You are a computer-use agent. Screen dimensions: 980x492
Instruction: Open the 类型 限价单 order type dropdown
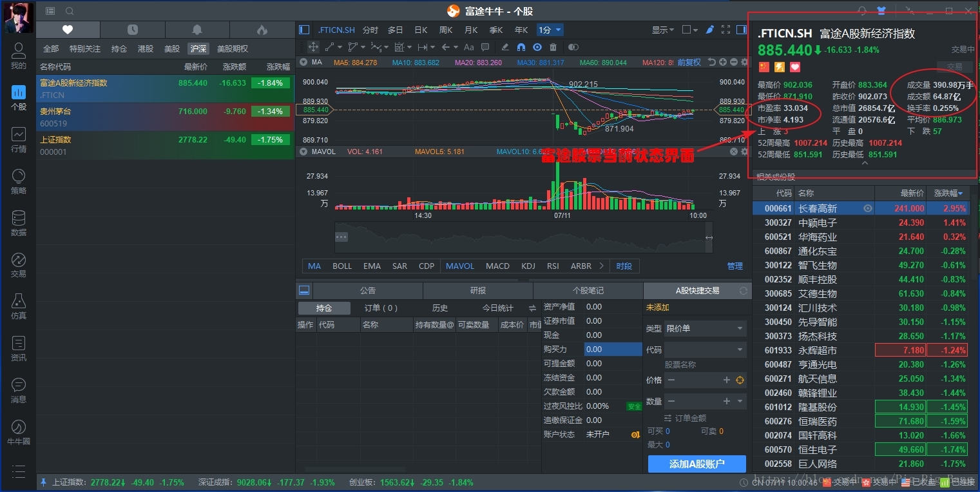(705, 328)
